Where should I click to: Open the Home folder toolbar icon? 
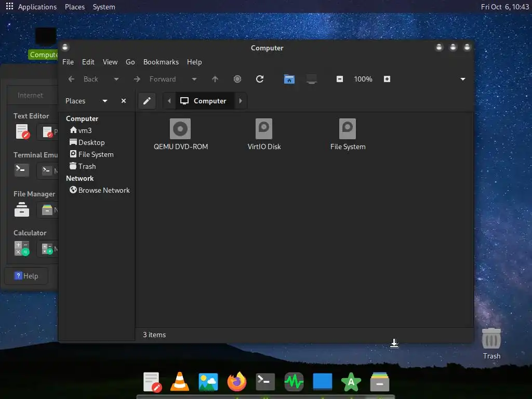pyautogui.click(x=289, y=79)
